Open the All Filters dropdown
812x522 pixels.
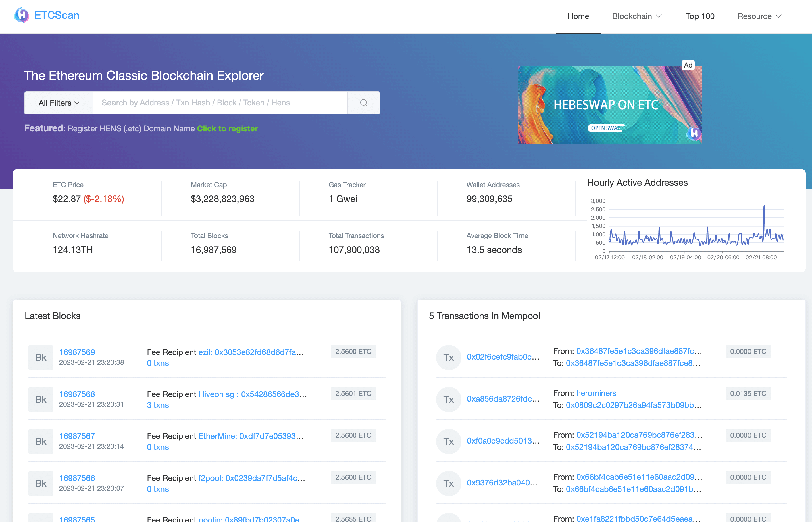[x=59, y=103]
